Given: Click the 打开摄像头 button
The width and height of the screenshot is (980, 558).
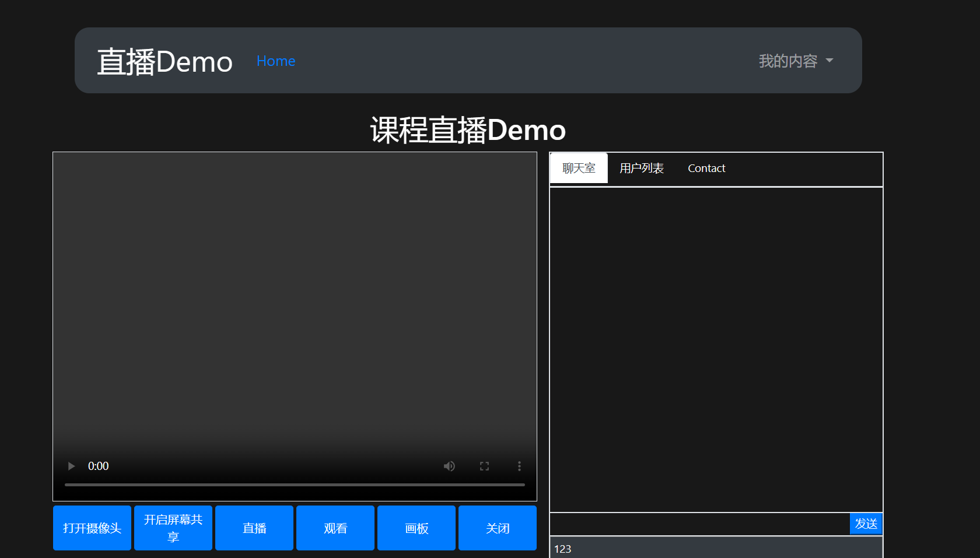Looking at the screenshot, I should pos(92,528).
